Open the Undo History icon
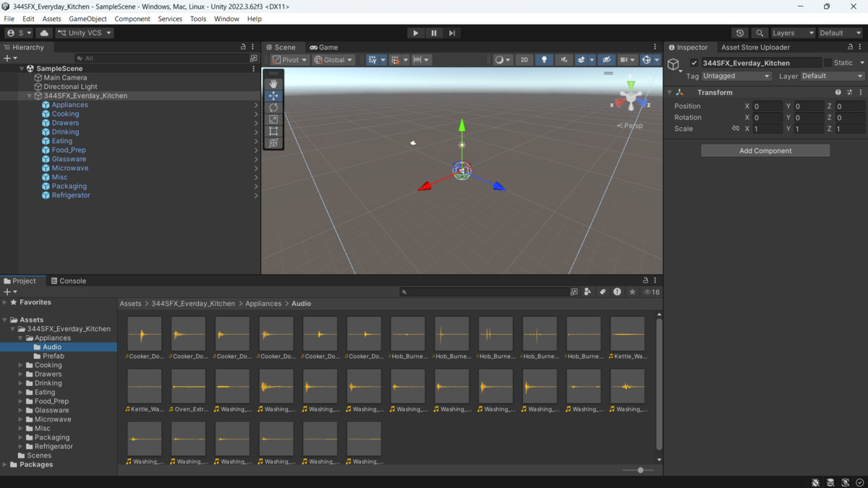The image size is (868, 488). [740, 33]
